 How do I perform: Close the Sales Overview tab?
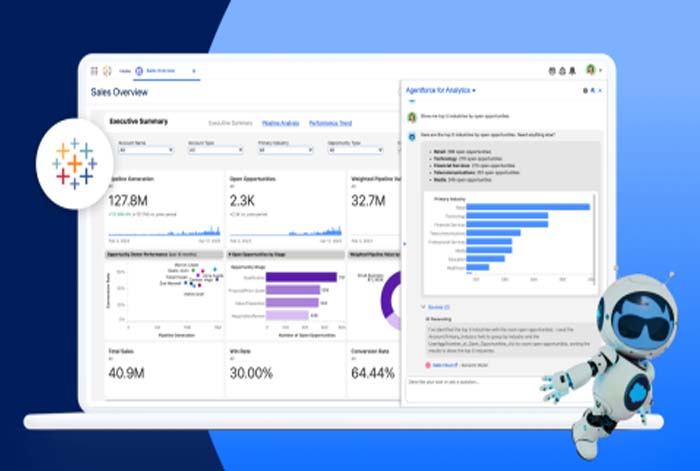(x=194, y=71)
